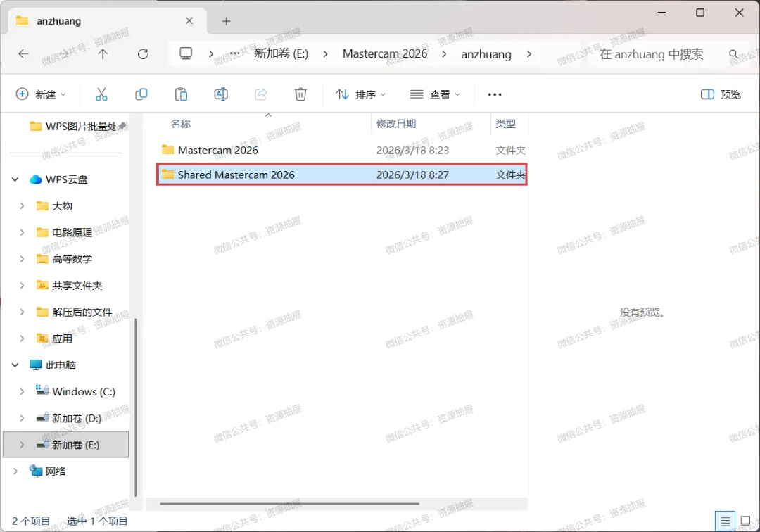Show hidden breadcrumb path via ellipsis
Viewport: 760px width, 532px height.
[234, 53]
